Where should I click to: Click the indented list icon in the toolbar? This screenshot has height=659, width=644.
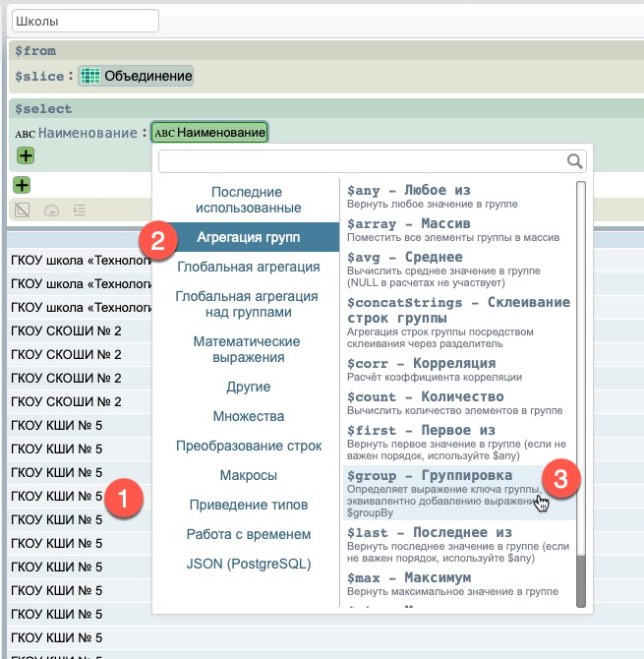tap(80, 210)
